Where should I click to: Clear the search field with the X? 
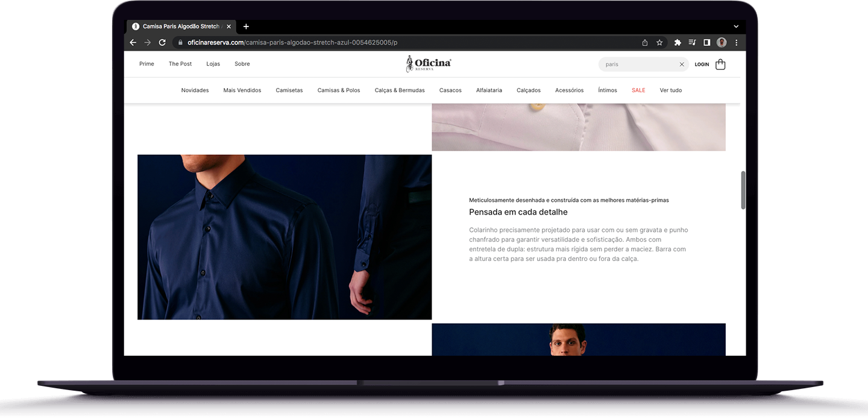pos(682,65)
